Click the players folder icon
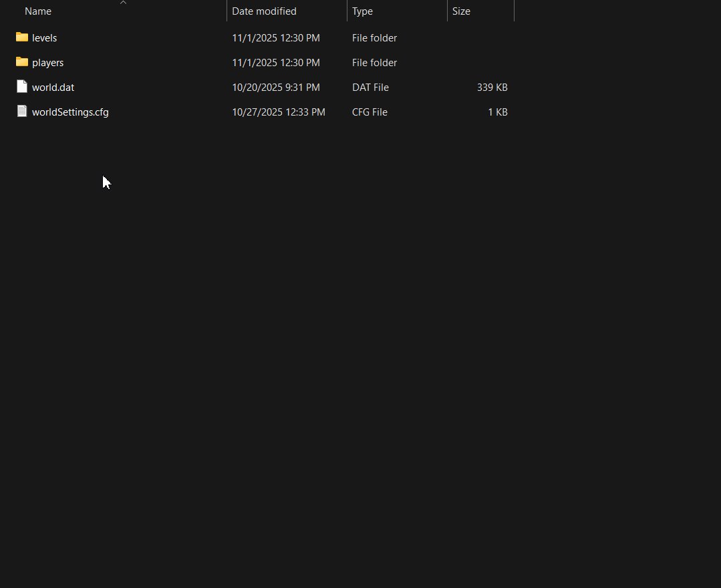Viewport: 721px width, 588px height. 22,62
